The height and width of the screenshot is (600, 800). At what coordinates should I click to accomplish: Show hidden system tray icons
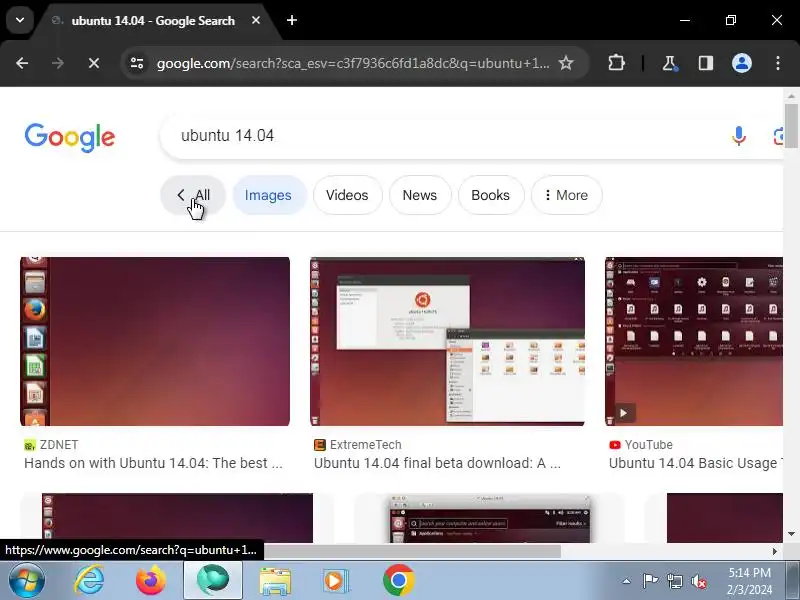[x=627, y=581]
